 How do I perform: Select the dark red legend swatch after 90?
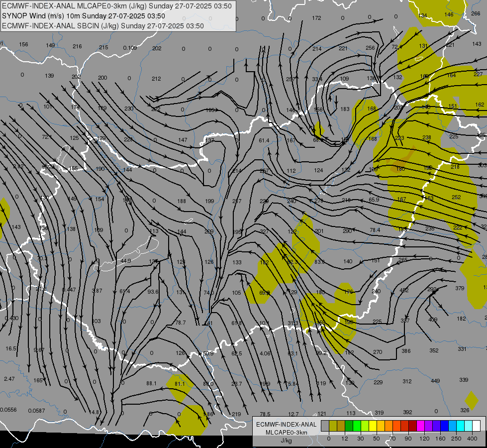point(413,426)
